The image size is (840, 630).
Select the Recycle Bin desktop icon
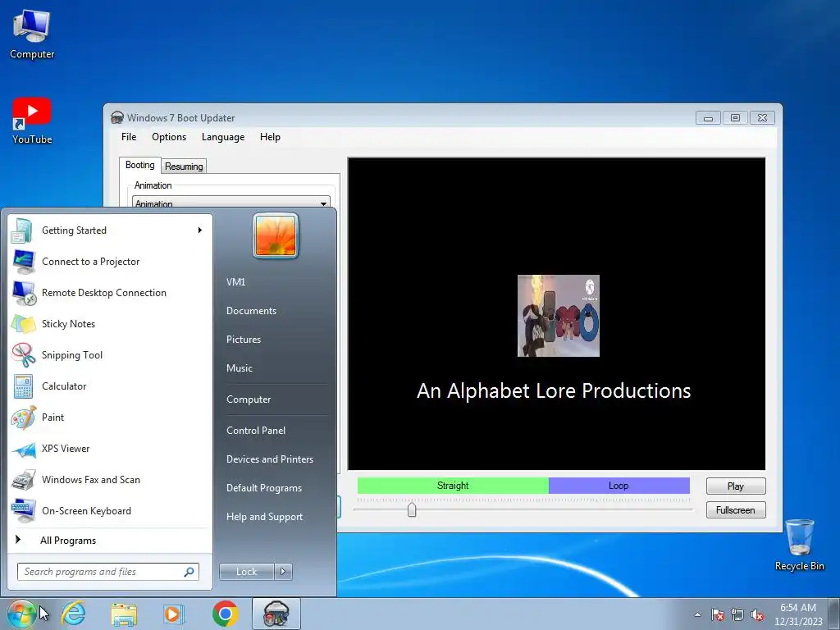(799, 545)
